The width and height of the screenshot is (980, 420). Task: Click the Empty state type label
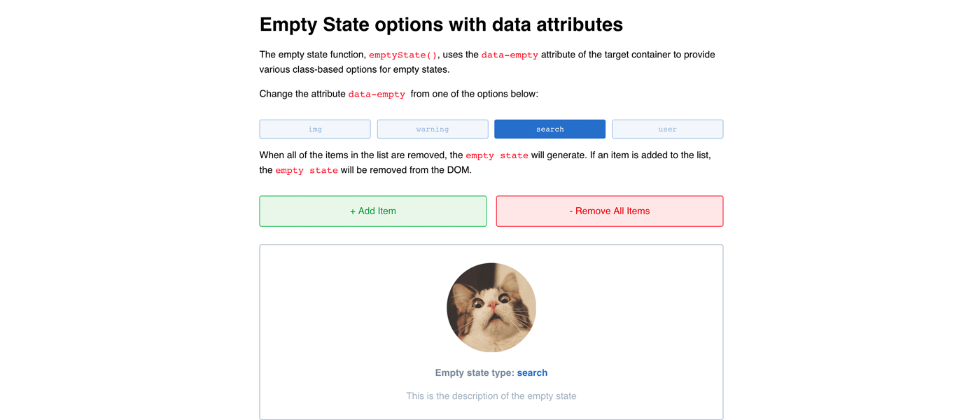click(x=475, y=373)
